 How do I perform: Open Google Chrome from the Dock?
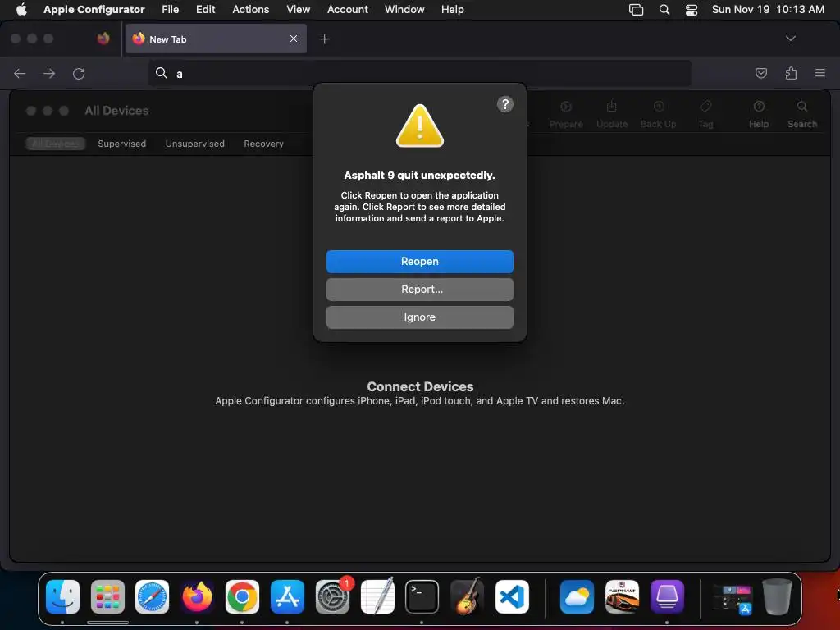click(x=242, y=597)
